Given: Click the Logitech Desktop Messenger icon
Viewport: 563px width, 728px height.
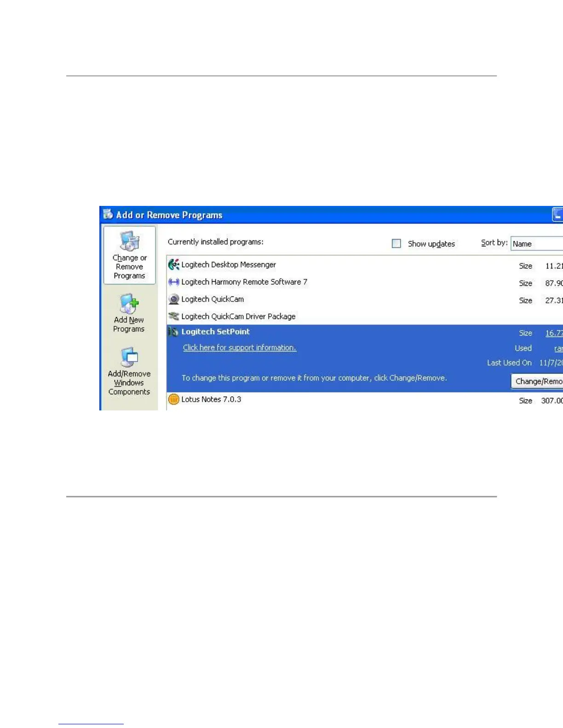Looking at the screenshot, I should [173, 265].
